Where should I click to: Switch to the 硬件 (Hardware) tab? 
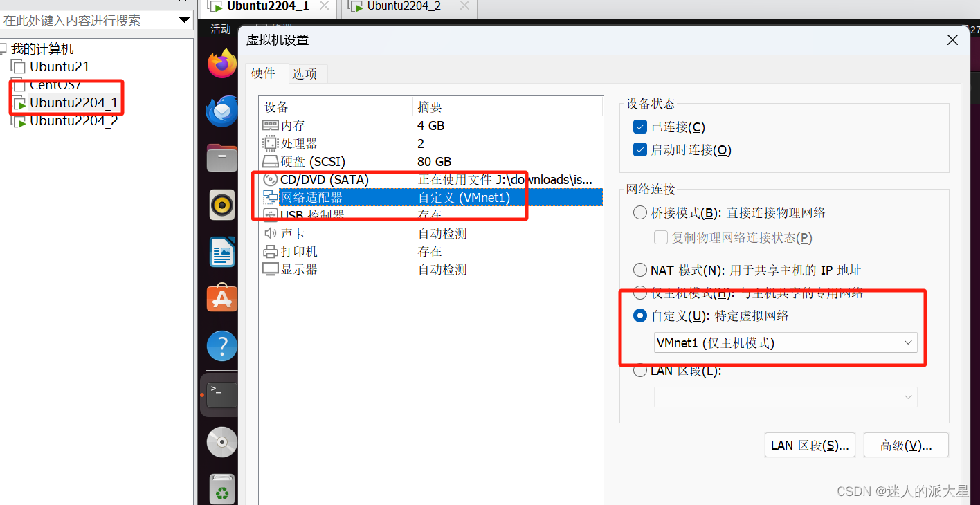click(263, 73)
